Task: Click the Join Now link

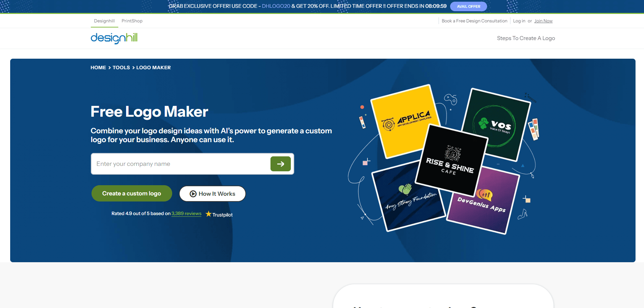Action: 543,21
